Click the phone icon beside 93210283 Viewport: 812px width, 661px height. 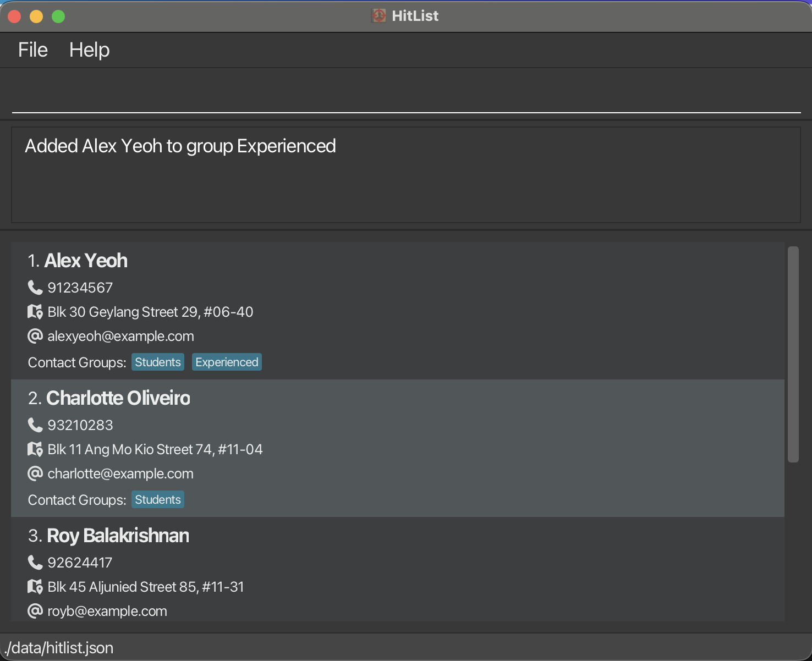[35, 425]
